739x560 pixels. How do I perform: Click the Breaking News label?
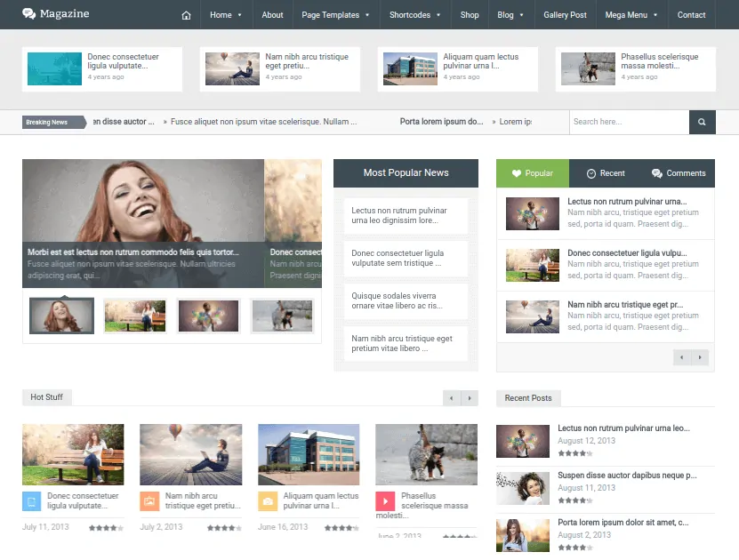tap(53, 122)
